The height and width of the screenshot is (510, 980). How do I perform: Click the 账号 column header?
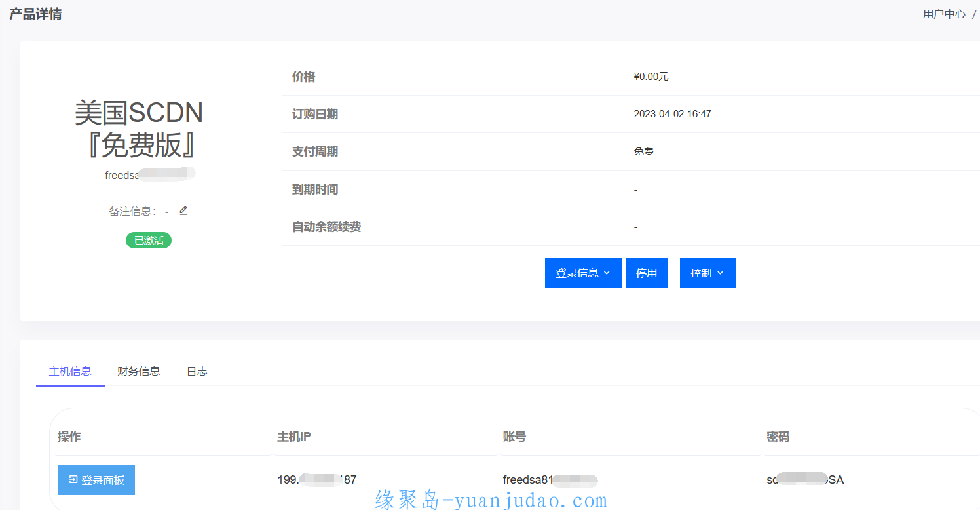coord(514,437)
